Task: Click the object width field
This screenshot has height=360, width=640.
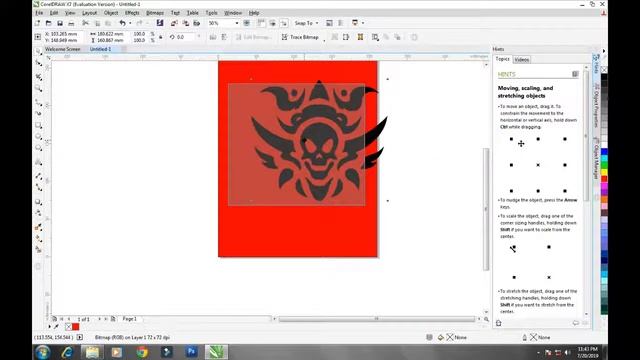Action: tap(110, 34)
